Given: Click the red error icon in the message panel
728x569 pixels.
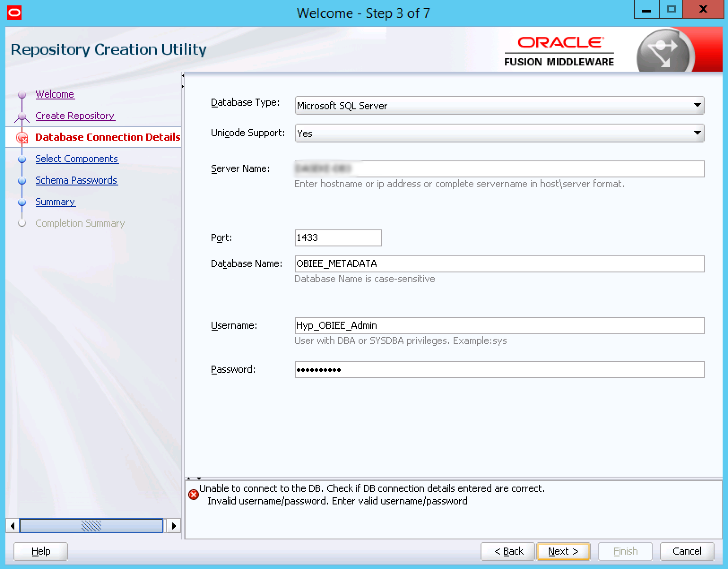Looking at the screenshot, I should (194, 495).
